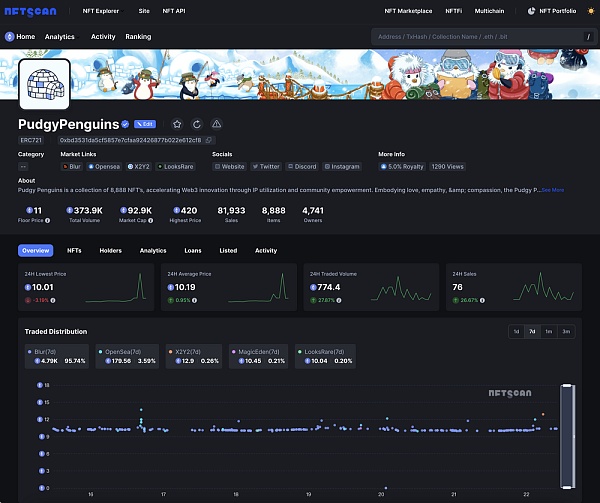Favorite the collection with the star icon

(x=177, y=124)
